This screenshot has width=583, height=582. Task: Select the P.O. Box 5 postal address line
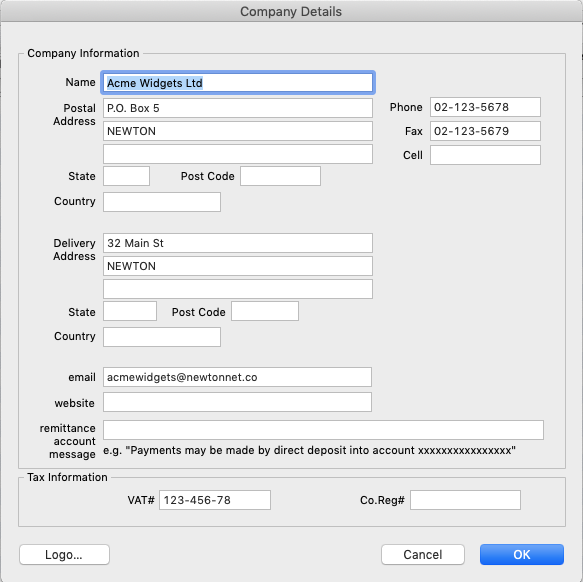[x=238, y=108]
